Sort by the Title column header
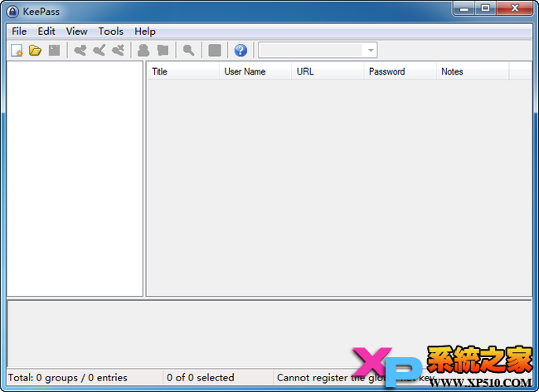Viewport: 539px width, 392px height. pyautogui.click(x=183, y=71)
